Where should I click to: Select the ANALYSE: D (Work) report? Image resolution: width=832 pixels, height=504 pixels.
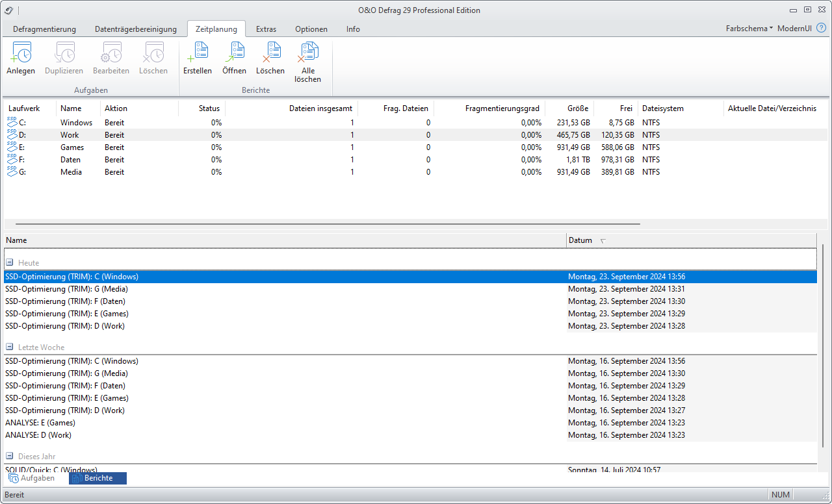tap(410, 435)
